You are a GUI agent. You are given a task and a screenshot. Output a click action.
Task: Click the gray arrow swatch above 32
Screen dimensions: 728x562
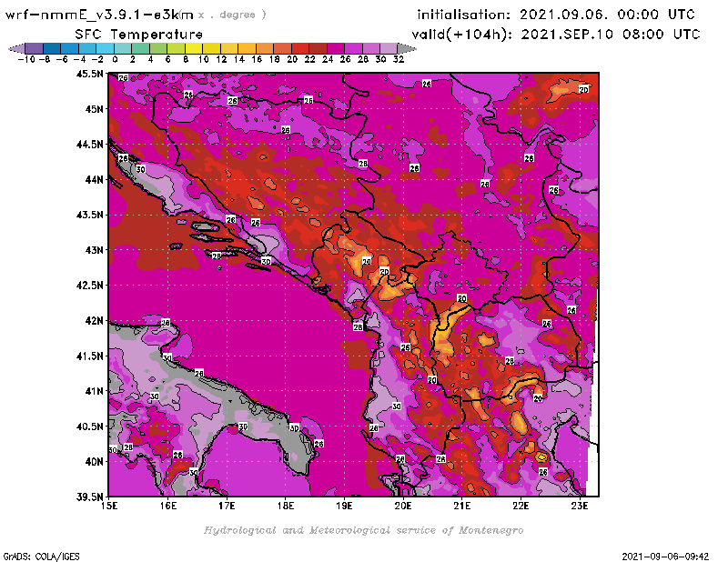407,48
